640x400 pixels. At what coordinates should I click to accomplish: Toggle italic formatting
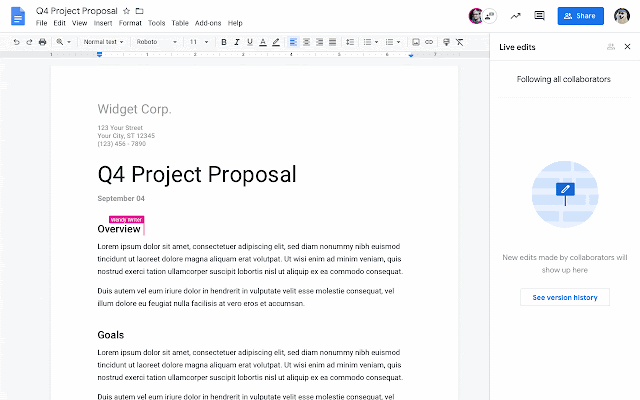237,42
